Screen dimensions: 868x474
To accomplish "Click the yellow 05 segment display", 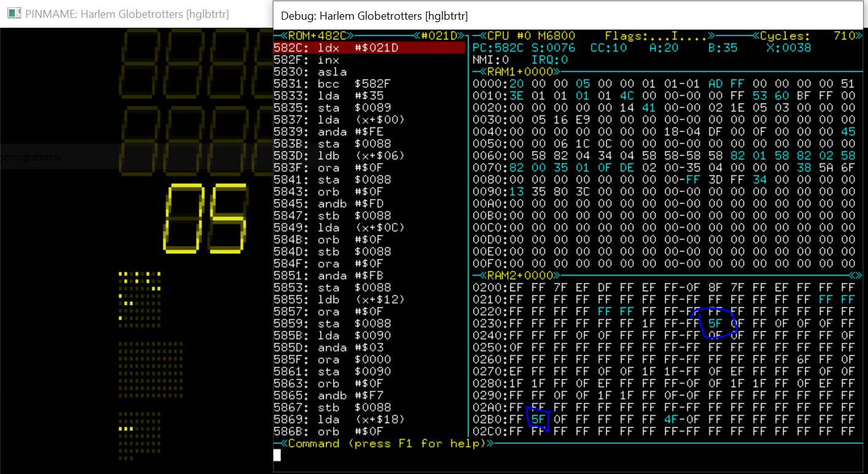I will tap(205, 218).
